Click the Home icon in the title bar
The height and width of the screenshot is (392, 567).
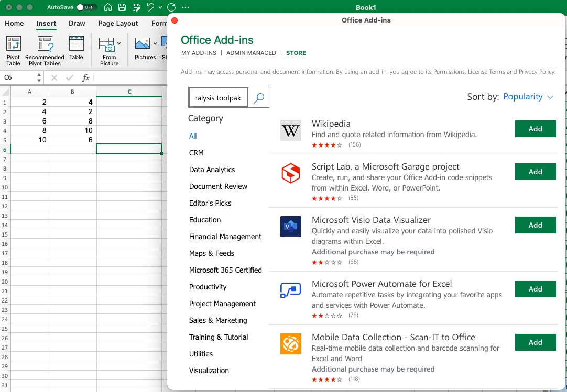(108, 7)
